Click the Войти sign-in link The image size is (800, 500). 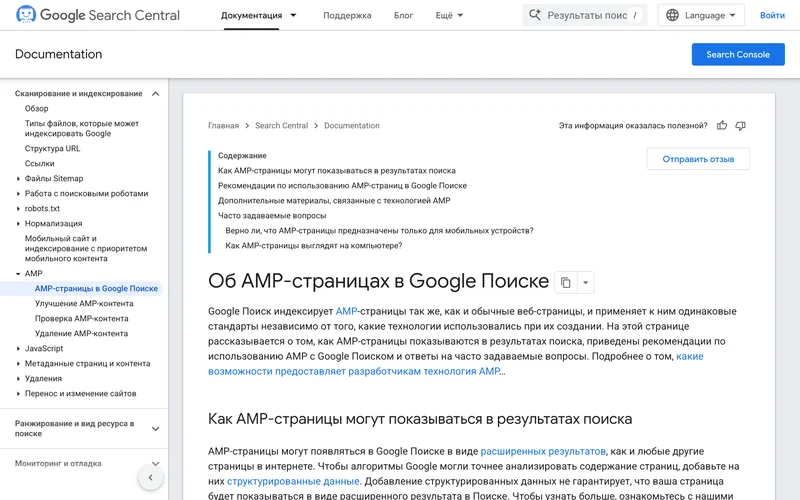[x=772, y=15]
